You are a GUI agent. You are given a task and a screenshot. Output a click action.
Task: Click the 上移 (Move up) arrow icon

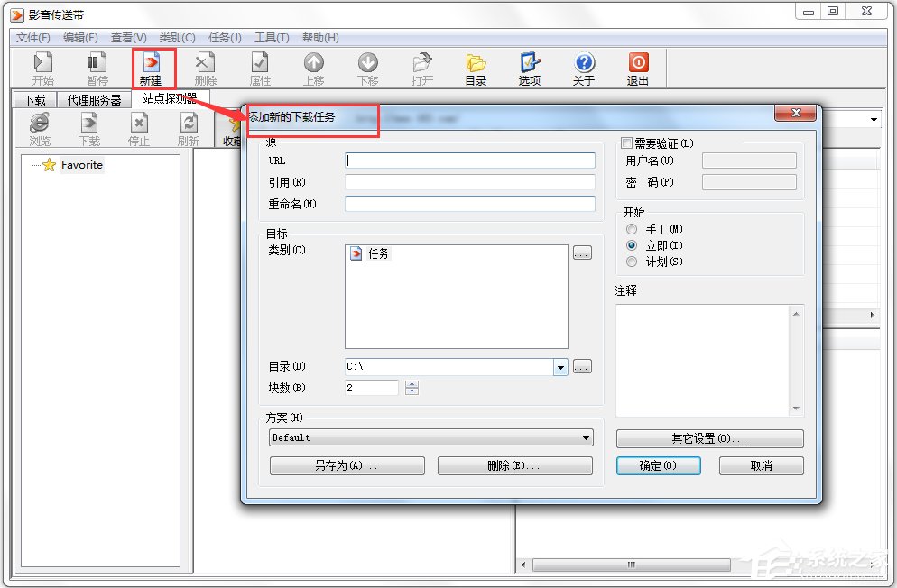[x=313, y=68]
